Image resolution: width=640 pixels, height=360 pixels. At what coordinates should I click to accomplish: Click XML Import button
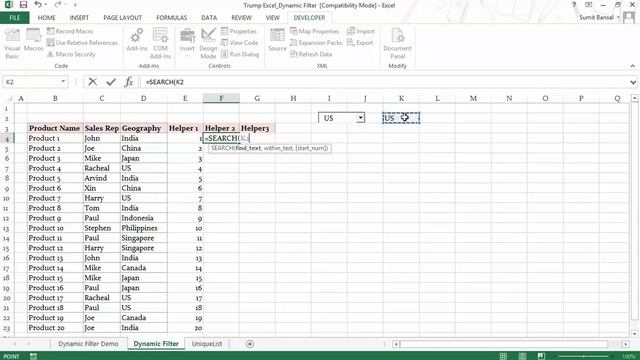coord(360,31)
